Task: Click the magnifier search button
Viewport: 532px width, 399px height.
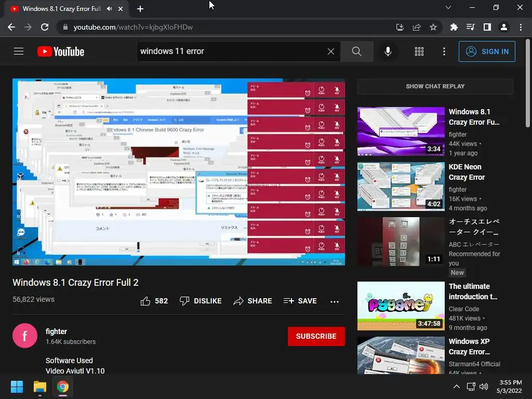Action: pos(356,51)
